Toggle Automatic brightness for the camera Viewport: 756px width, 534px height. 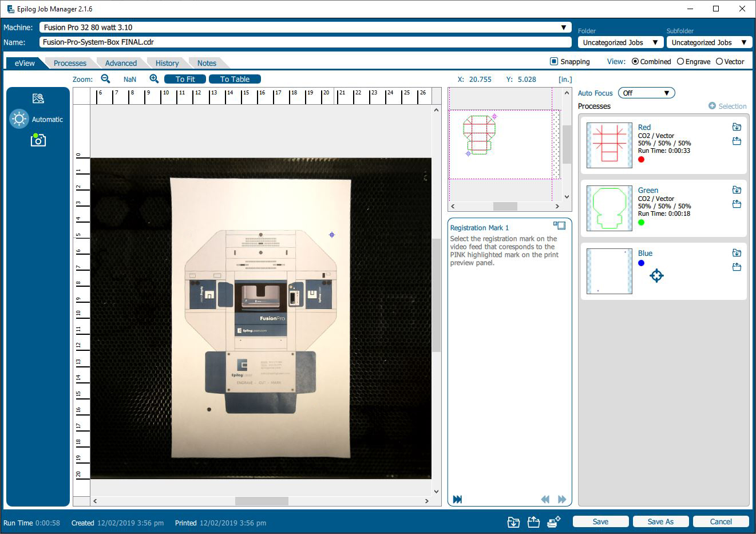click(x=37, y=119)
